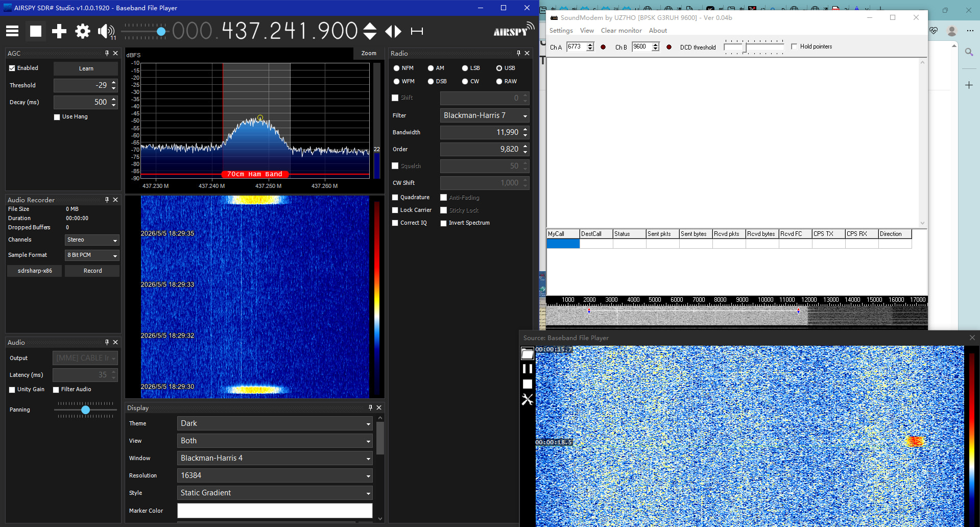Open the SDR# gear configuration icon
This screenshot has height=527, width=980.
click(83, 31)
